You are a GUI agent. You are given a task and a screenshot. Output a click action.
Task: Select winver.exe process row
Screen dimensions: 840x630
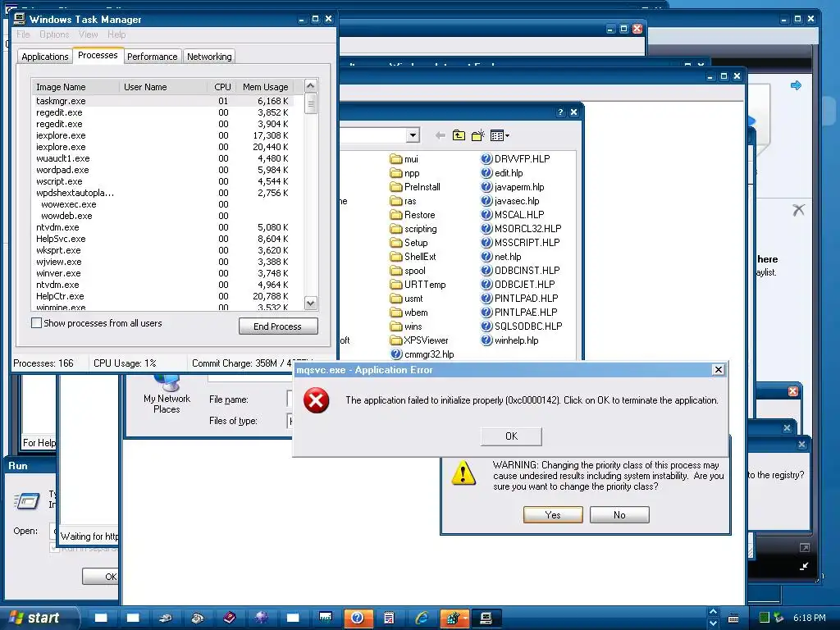163,273
